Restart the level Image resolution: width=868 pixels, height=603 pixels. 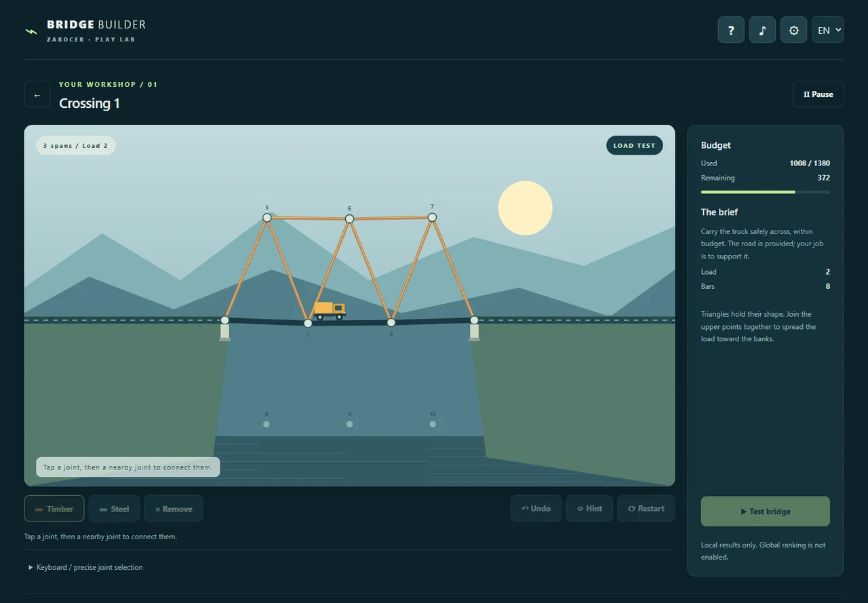[x=646, y=509]
